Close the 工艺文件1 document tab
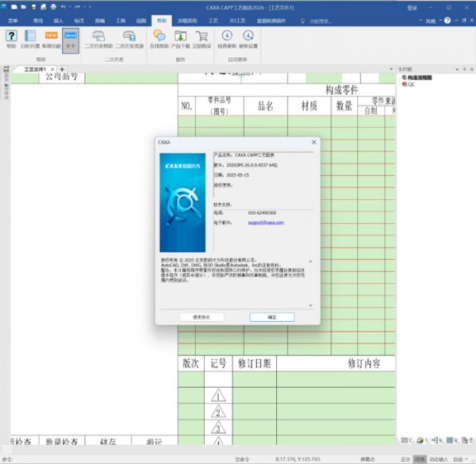Image resolution: width=476 pixels, height=464 pixels. point(52,69)
